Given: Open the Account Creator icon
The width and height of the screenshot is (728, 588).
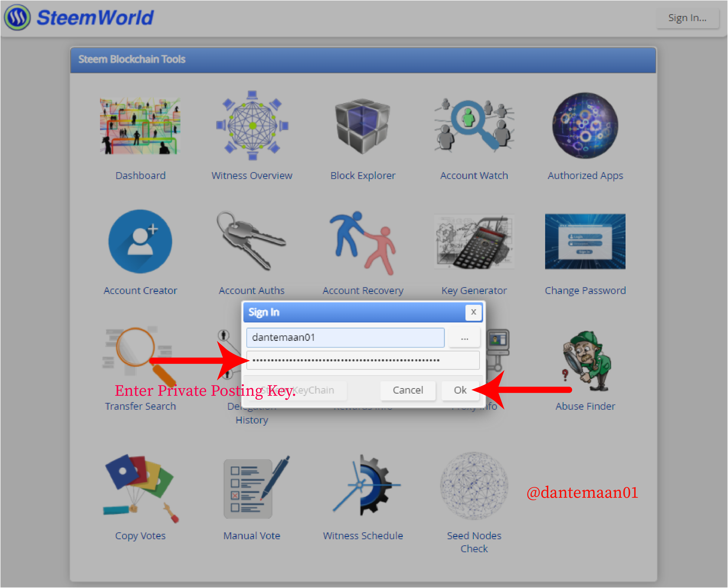Looking at the screenshot, I should (140, 242).
